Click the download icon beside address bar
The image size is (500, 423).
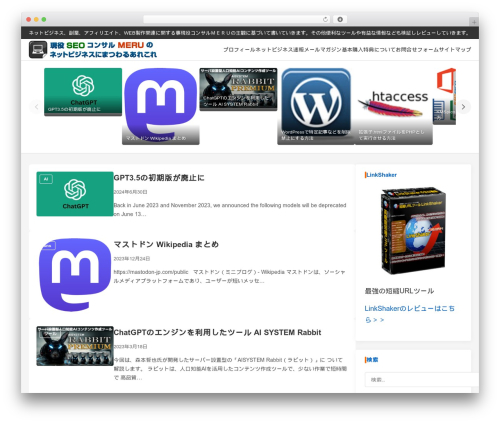click(340, 20)
